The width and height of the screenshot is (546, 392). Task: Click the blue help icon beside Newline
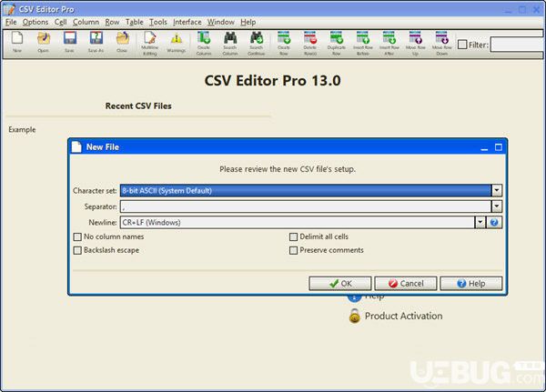[x=494, y=222]
